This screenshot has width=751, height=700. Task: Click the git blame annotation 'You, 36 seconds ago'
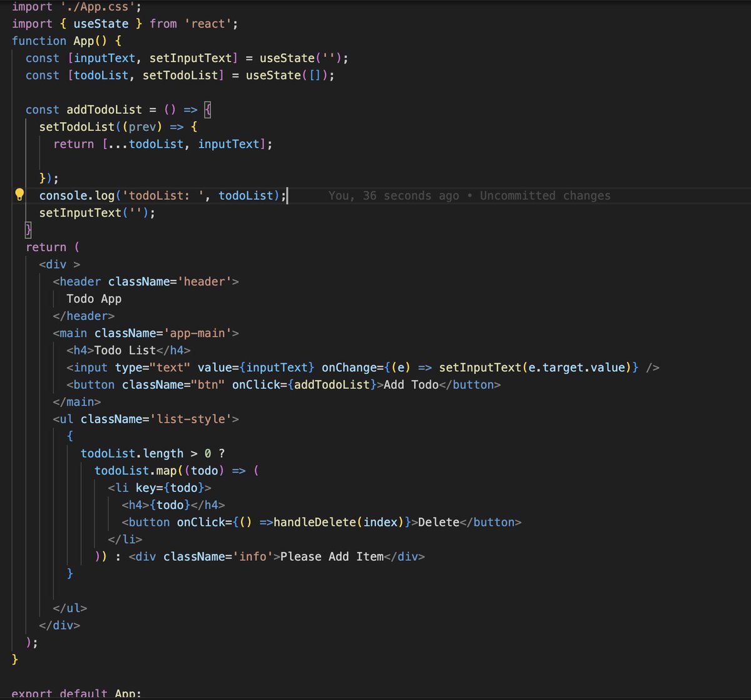394,195
